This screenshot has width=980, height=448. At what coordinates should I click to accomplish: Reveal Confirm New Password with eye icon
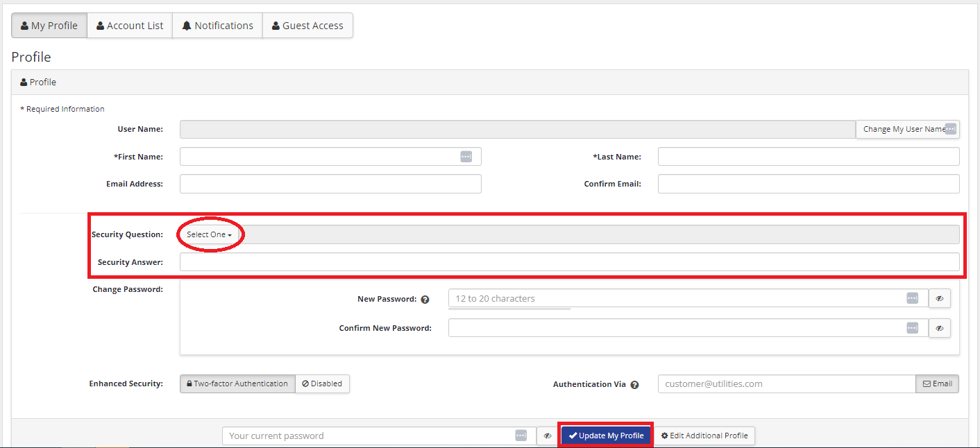(939, 328)
